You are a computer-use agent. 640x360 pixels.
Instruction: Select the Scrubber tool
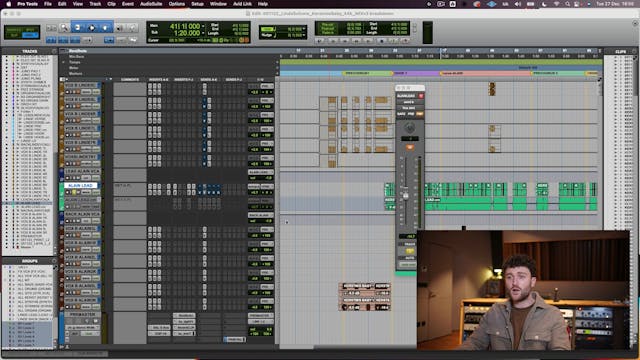[120, 28]
